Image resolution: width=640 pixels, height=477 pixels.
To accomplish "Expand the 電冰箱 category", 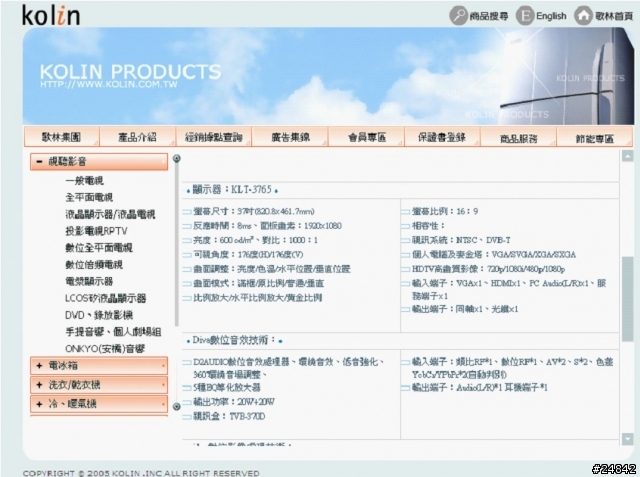I will pos(99,366).
